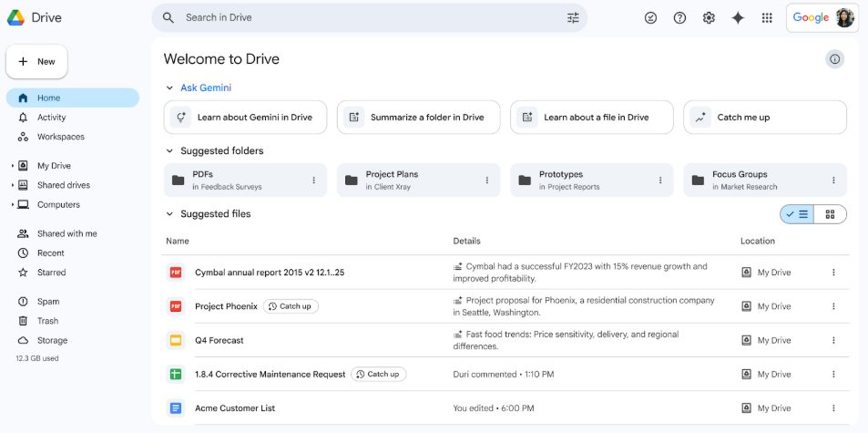Click the Search in Drive field
This screenshot has width=868, height=433.
click(369, 17)
